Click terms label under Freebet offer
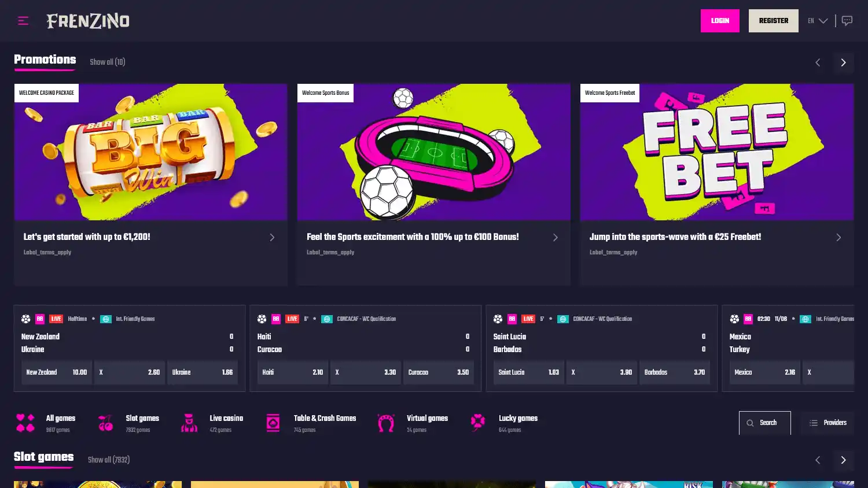This screenshot has width=868, height=488. (x=613, y=253)
